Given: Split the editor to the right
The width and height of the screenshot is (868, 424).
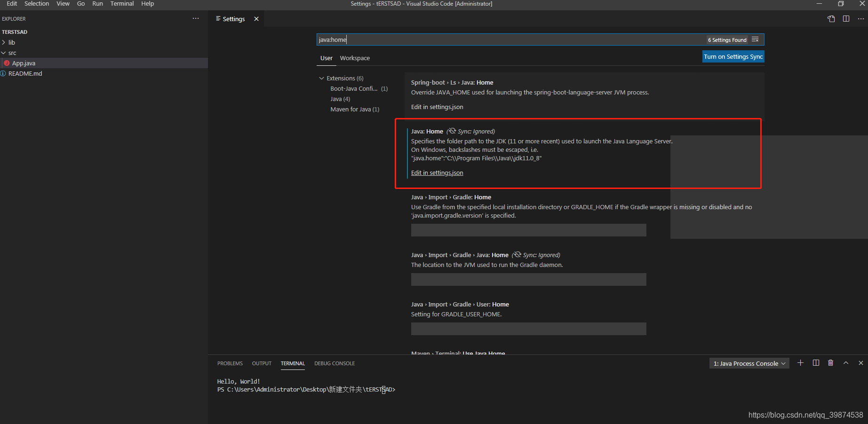Looking at the screenshot, I should [846, 19].
